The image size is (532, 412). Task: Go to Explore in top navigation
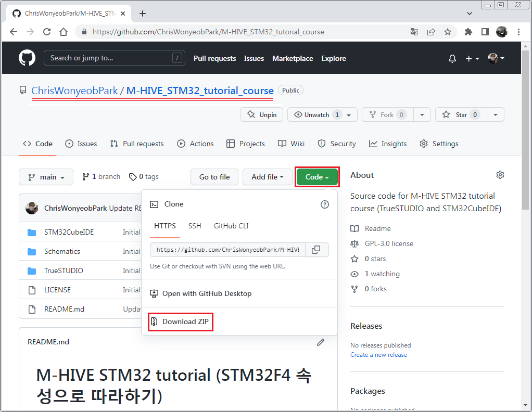coord(334,58)
